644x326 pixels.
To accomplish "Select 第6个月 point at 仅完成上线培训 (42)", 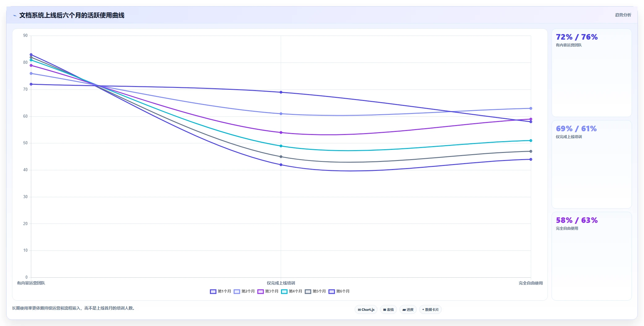I will (281, 165).
